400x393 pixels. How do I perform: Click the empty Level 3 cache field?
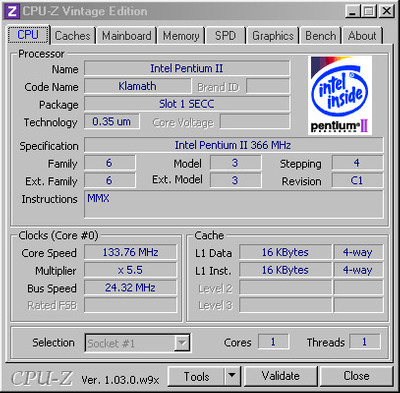tap(285, 305)
